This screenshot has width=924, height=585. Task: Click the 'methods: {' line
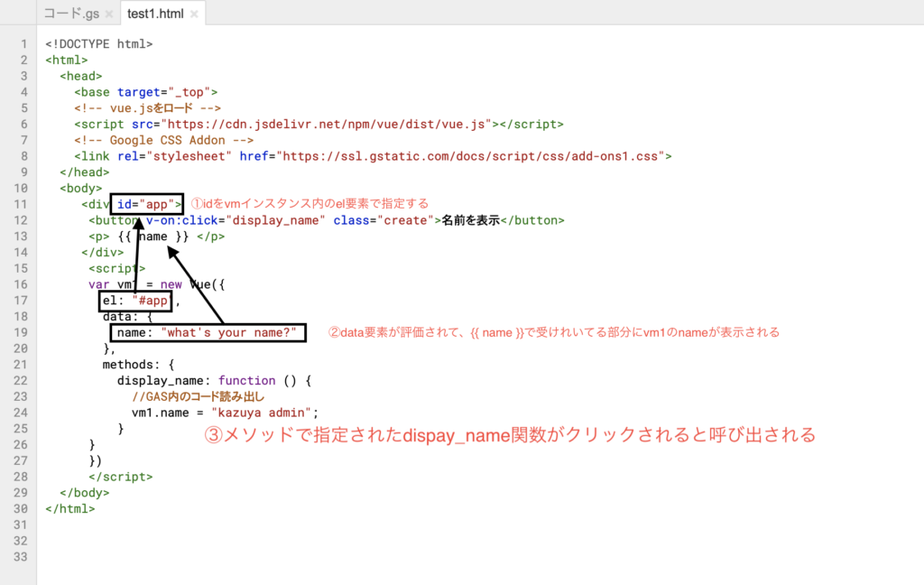click(x=138, y=365)
